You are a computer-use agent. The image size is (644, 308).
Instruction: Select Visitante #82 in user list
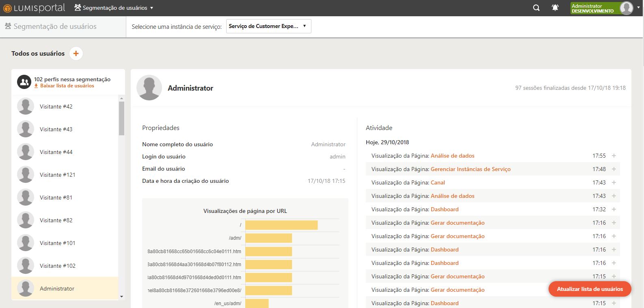tap(65, 220)
